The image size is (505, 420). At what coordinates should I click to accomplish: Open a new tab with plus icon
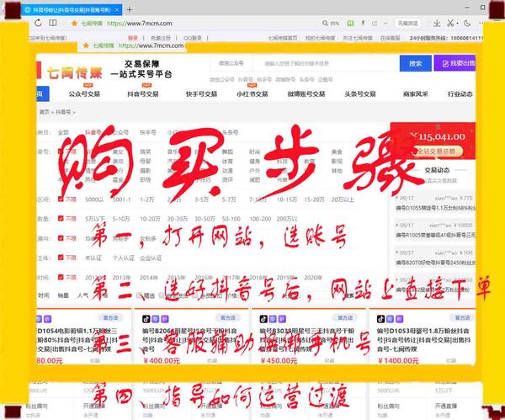pos(130,9)
